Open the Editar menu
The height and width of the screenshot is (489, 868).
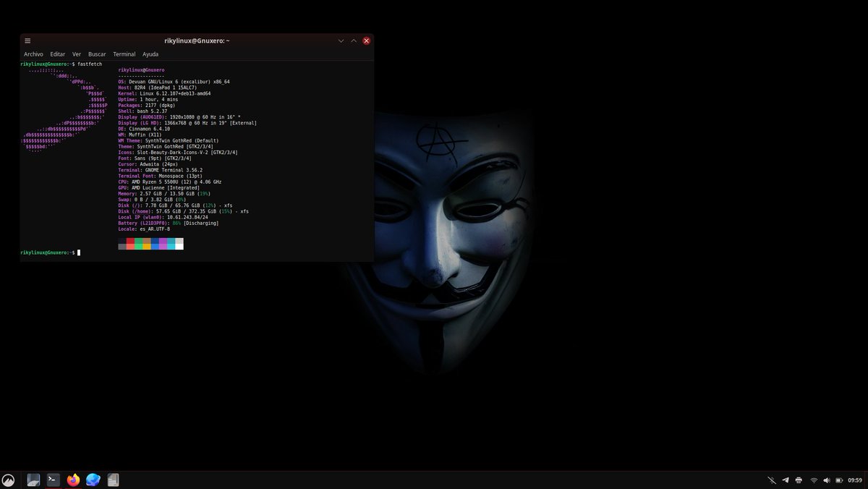coord(58,54)
